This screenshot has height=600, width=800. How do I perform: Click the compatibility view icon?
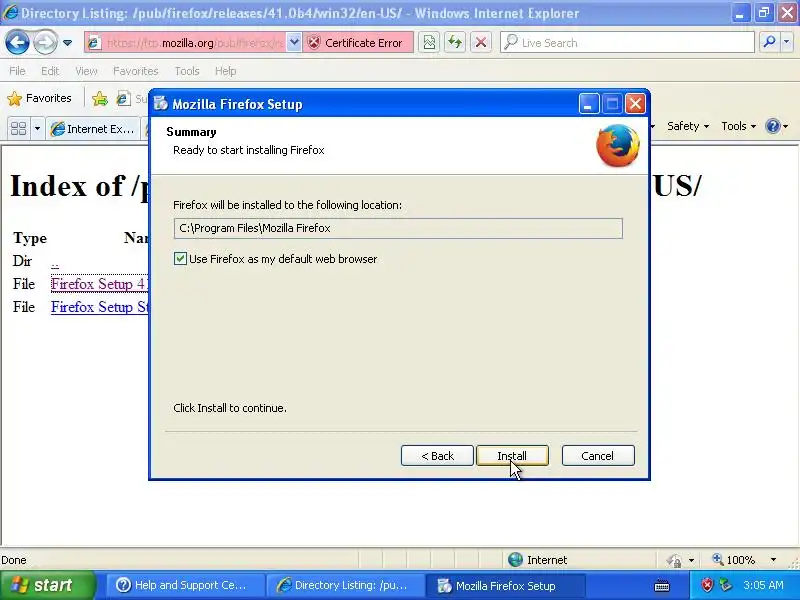coord(429,43)
